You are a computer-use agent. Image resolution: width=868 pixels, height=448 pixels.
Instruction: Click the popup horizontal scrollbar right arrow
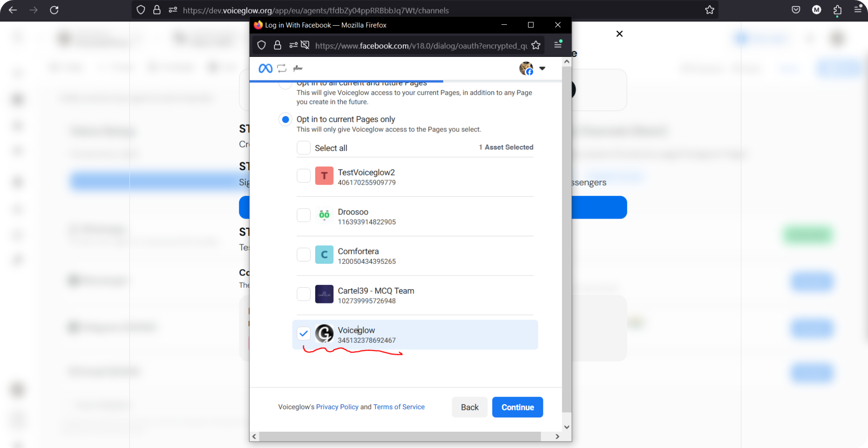(557, 436)
